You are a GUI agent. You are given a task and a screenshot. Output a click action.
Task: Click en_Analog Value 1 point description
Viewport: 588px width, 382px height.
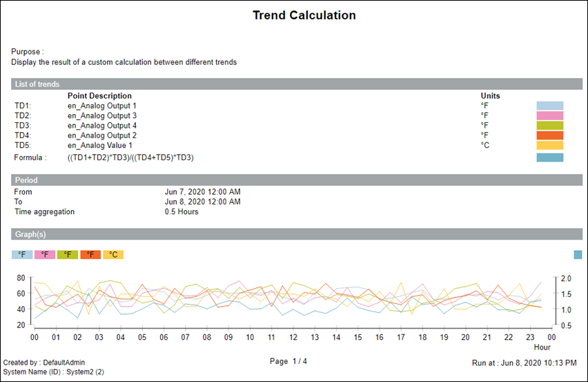(100, 146)
